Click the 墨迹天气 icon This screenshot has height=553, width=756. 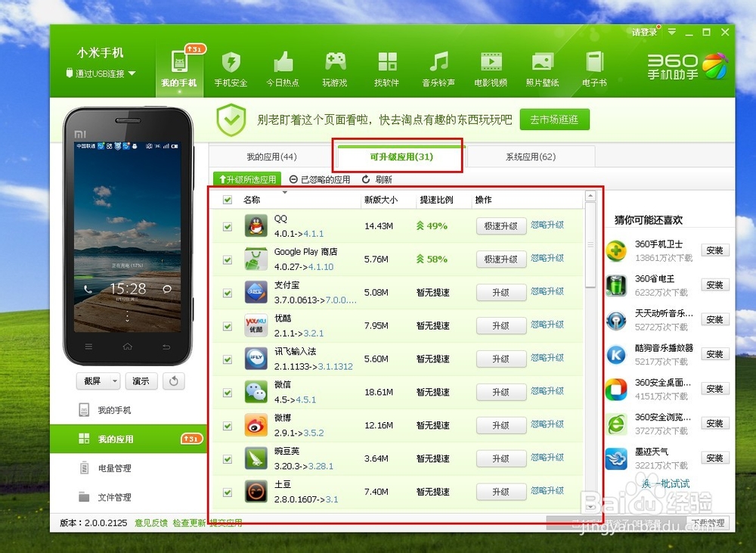coord(616,459)
